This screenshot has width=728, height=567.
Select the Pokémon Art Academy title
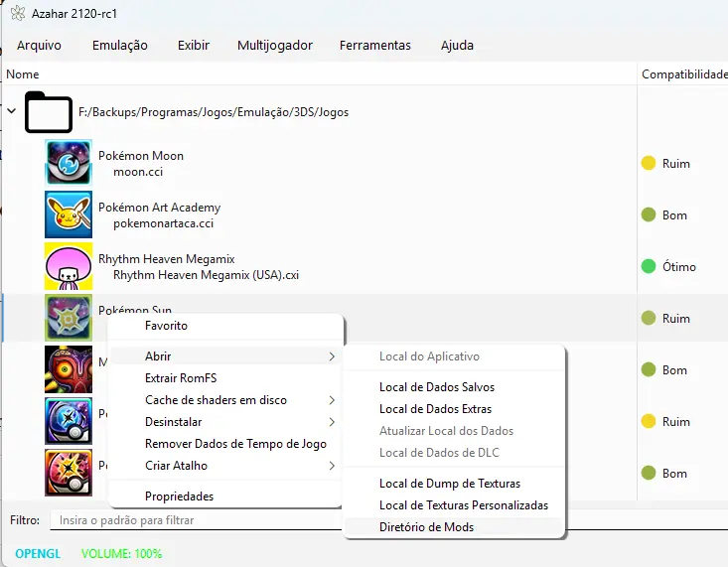(159, 208)
